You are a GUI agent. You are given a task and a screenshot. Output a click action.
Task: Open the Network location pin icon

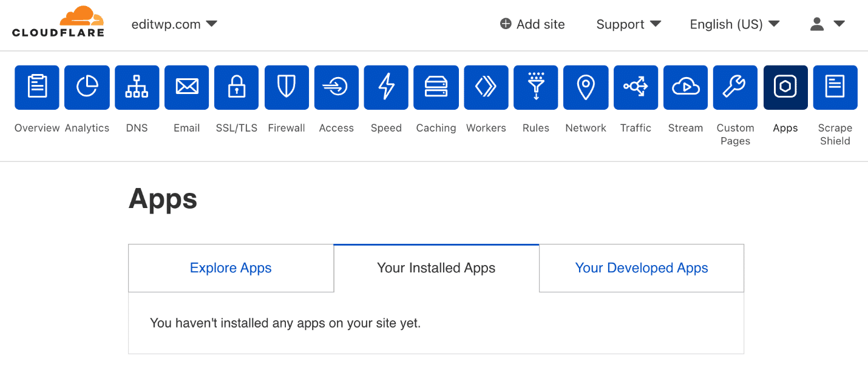point(585,87)
